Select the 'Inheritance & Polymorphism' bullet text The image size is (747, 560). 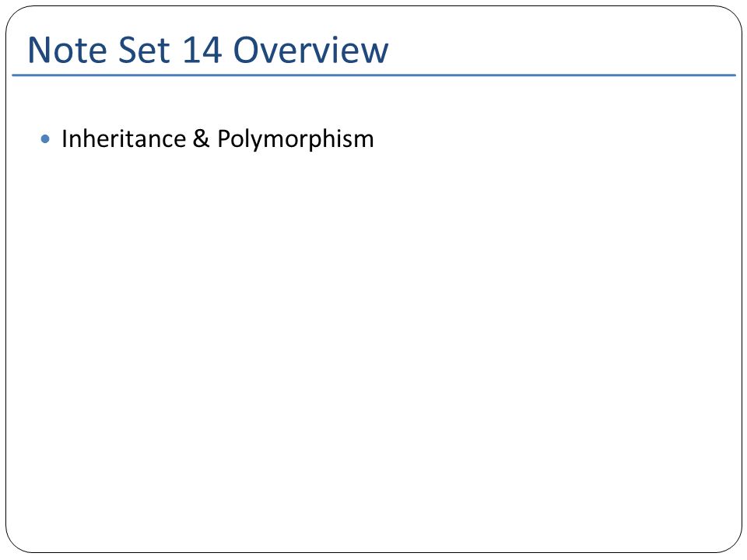(218, 139)
